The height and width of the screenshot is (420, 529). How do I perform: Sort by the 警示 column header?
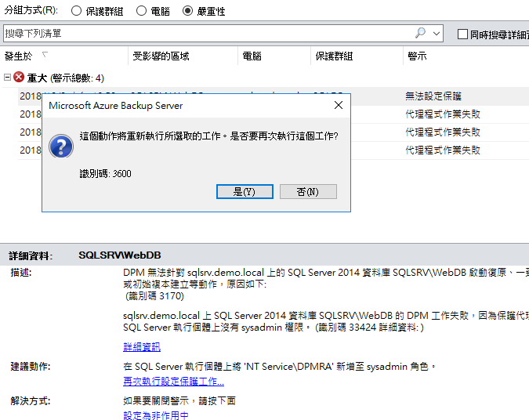tap(418, 56)
